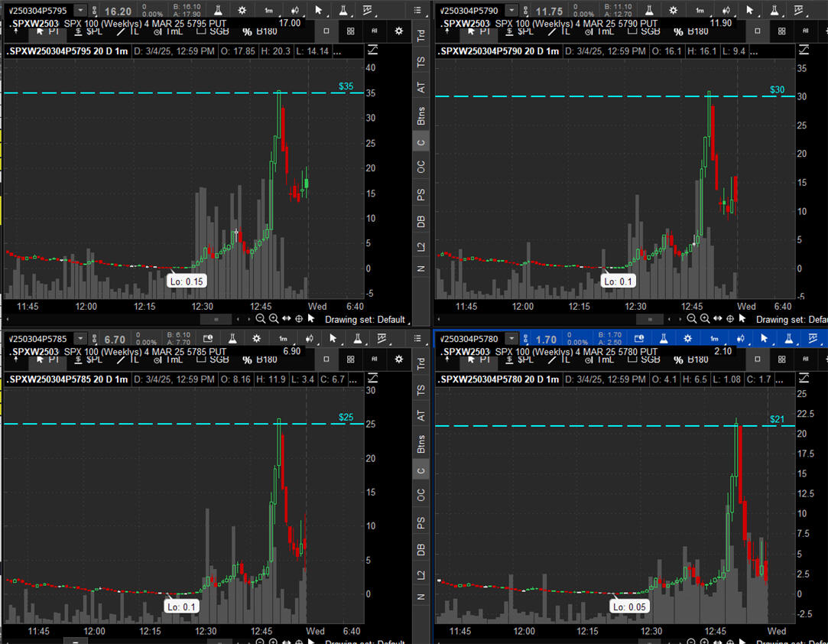The image size is (828, 644).
Task: Open Trd side tab beside 5785 PUT chart
Action: coord(420,363)
